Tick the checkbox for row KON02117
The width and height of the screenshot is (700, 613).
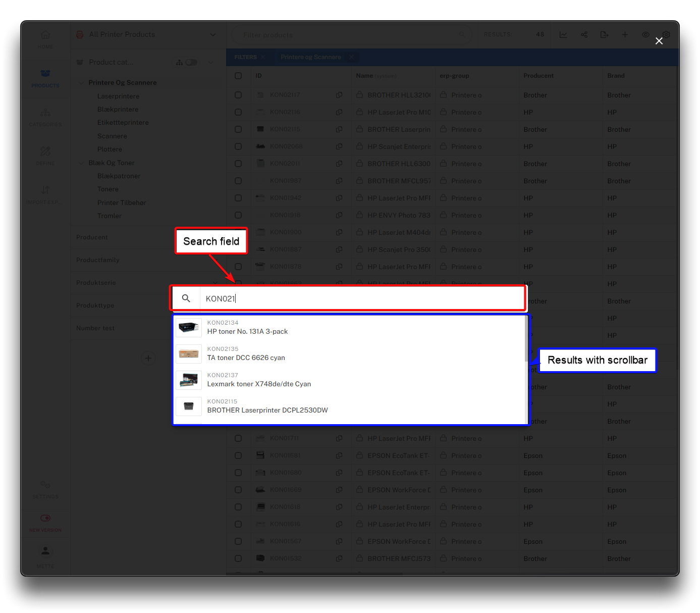(238, 95)
